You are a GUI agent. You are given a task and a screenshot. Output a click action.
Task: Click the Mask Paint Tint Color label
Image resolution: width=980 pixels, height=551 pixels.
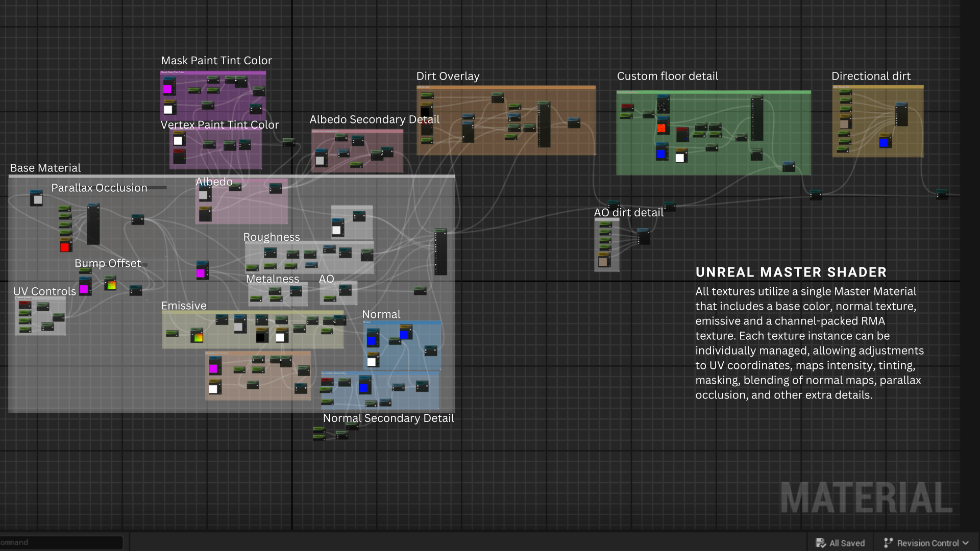coord(216,61)
